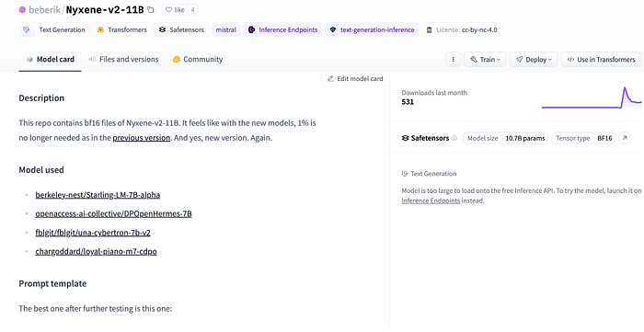644x332 pixels.
Task: Open openaccess-ai-collective/DPOpenHermes-7B link
Action: 113,213
